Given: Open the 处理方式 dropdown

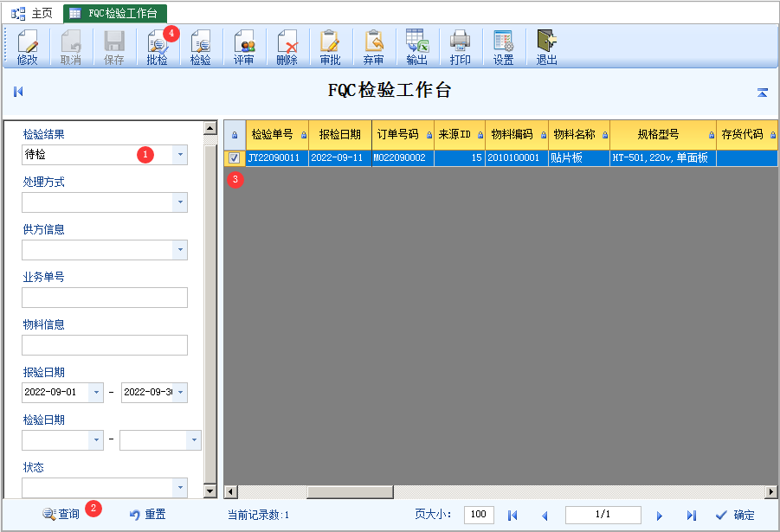Looking at the screenshot, I should (180, 202).
